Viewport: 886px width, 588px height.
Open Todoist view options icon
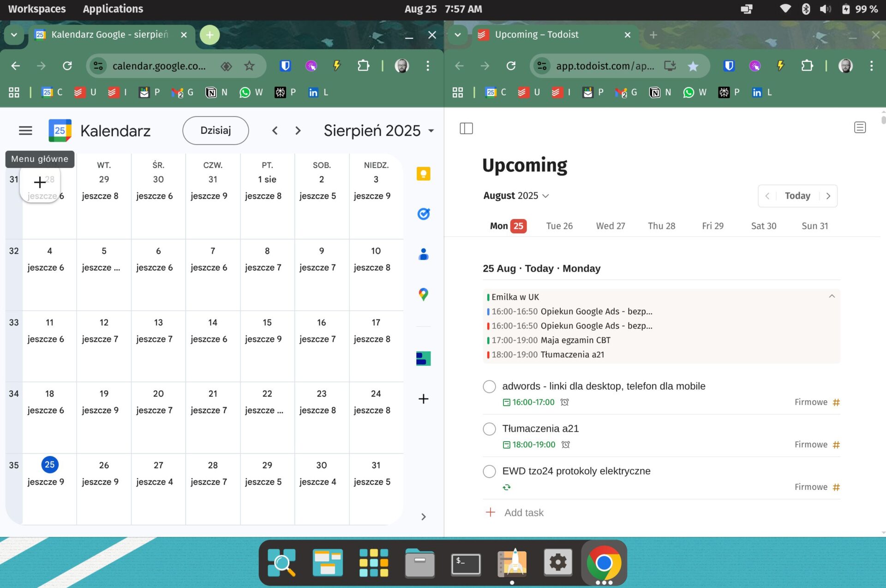(x=860, y=127)
